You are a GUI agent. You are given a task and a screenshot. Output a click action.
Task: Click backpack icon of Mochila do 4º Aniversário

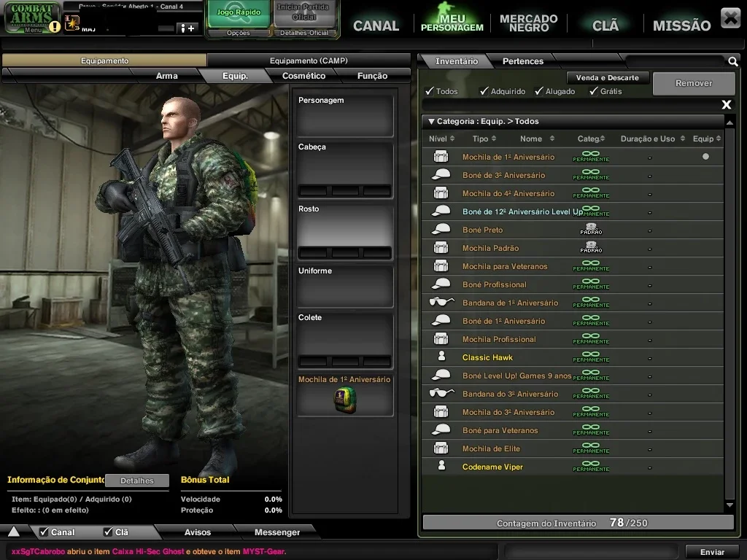click(441, 193)
